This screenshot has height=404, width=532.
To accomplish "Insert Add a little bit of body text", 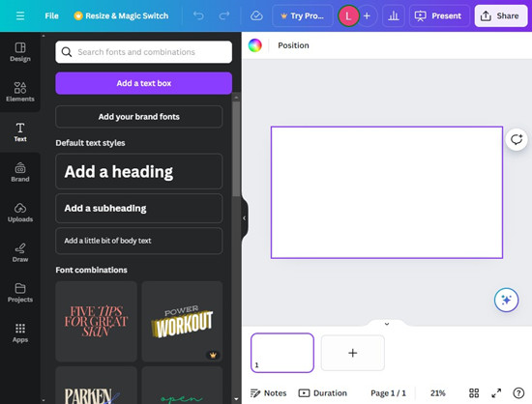I will pos(138,241).
